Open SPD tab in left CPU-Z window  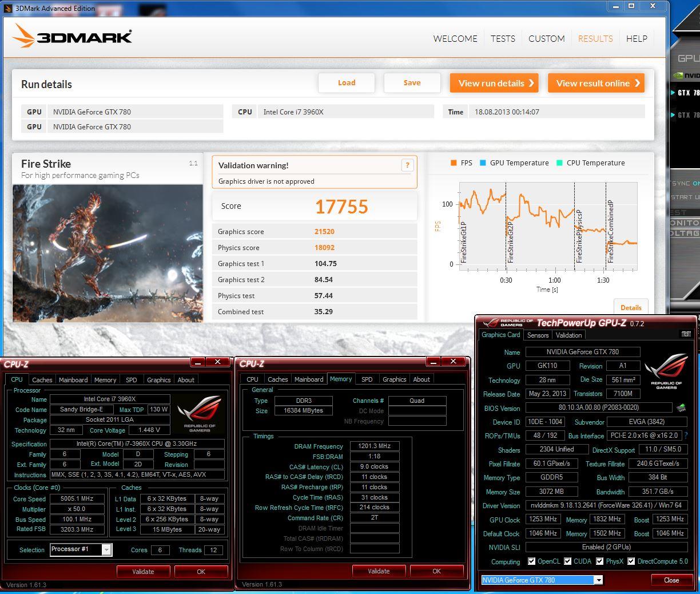[132, 380]
